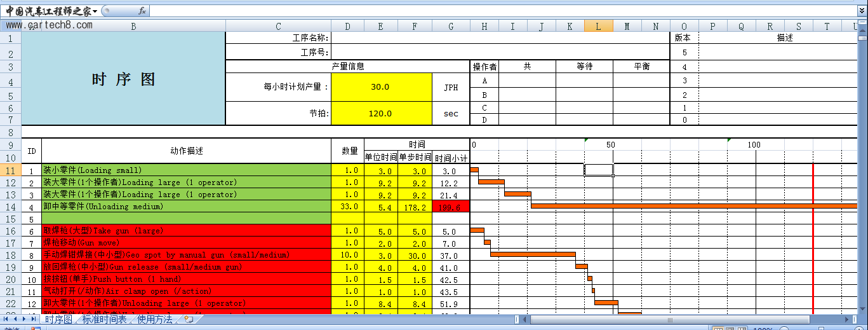Image resolution: width=868 pixels, height=330 pixels.
Task: Select operator A cell
Action: (x=484, y=81)
